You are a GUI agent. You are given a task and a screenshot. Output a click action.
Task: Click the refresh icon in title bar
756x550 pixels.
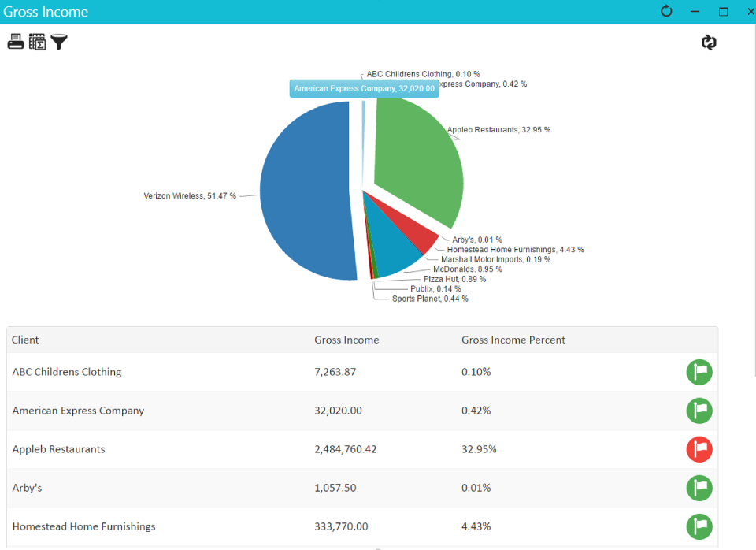(x=666, y=11)
